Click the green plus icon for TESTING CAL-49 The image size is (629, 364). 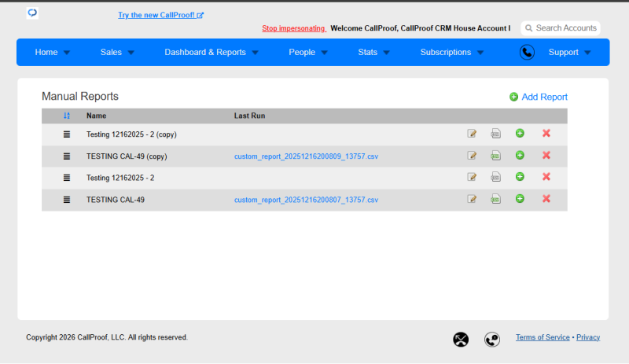tap(520, 198)
